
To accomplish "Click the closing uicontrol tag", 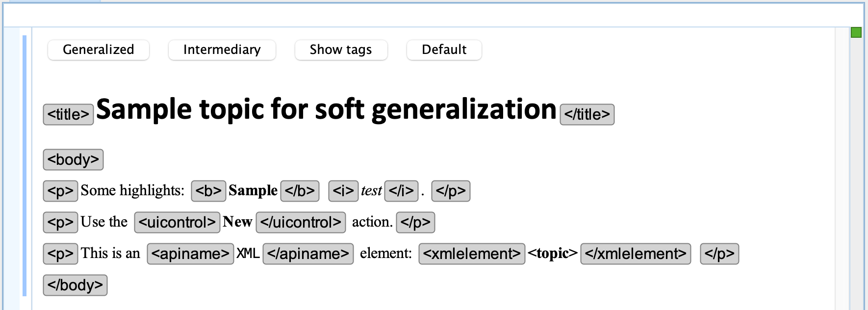I will tap(301, 222).
